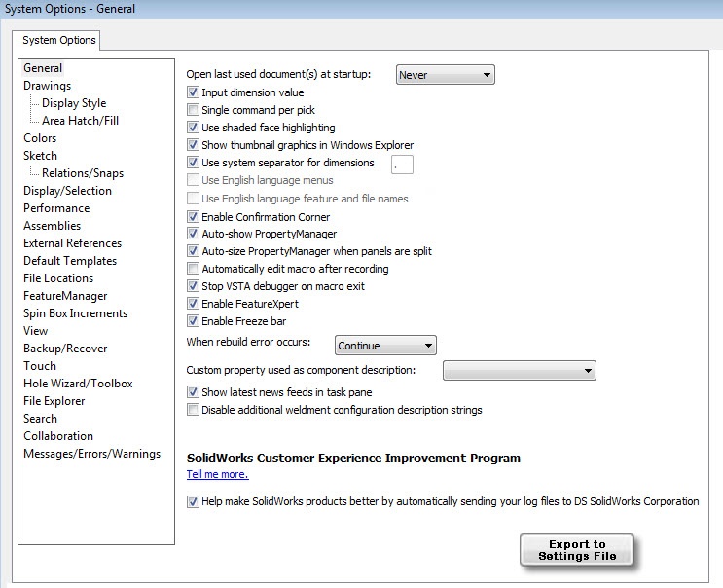Select Collaboration options

coord(58,436)
